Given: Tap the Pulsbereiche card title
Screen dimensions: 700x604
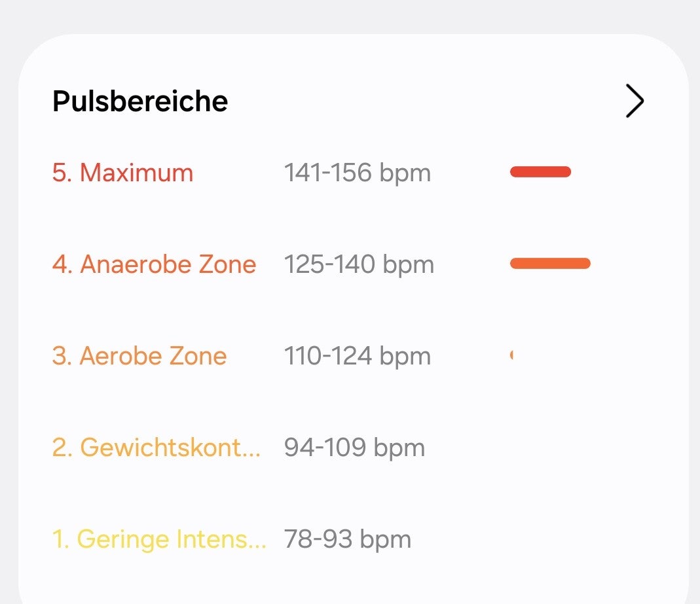Looking at the screenshot, I should point(140,101).
